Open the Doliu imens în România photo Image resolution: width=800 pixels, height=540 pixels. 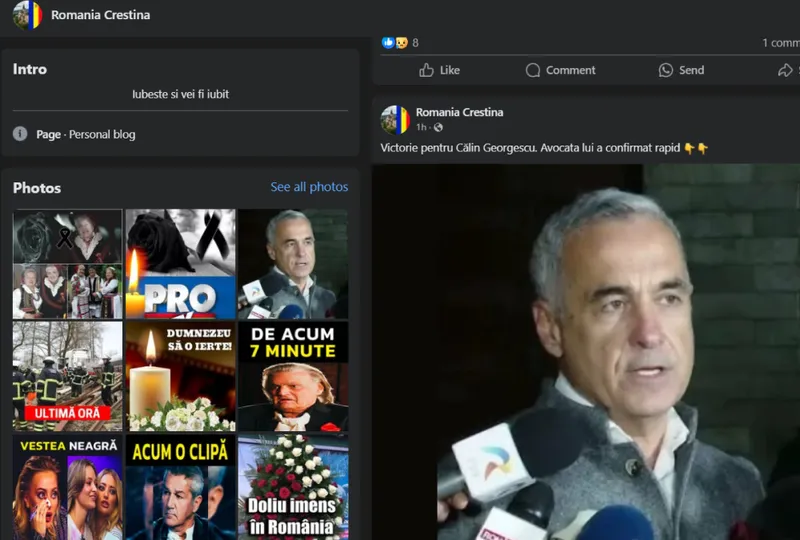[293, 487]
